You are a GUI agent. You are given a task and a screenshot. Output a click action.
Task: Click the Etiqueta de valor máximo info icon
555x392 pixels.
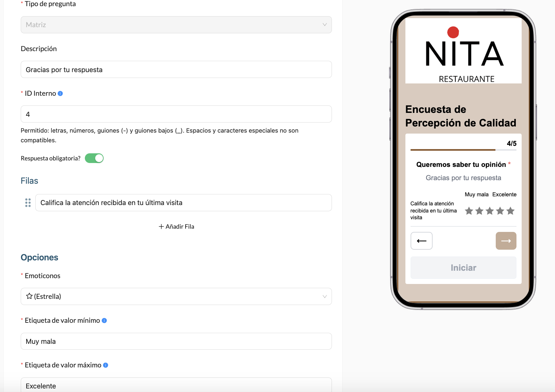click(106, 365)
